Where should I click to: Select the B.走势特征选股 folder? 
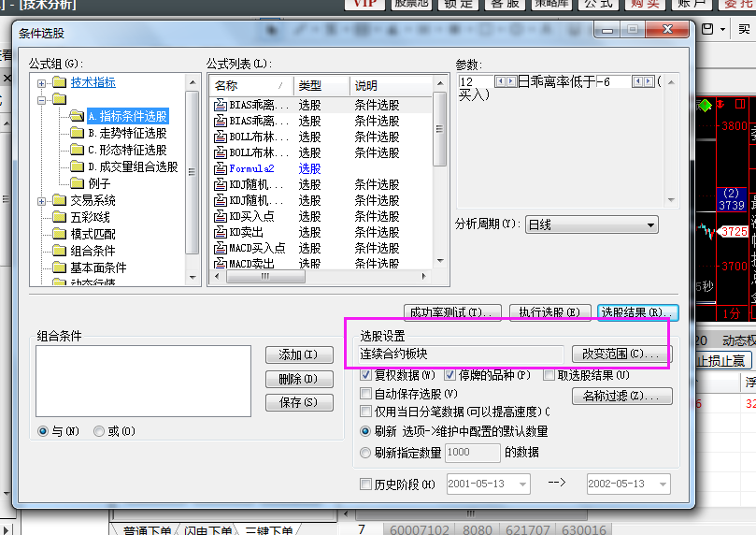pos(127,133)
